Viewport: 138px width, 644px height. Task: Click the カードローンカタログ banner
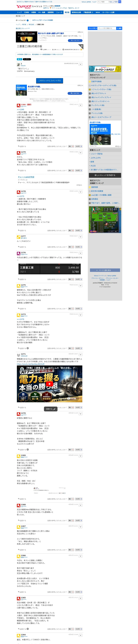pyautogui.click(x=105, y=69)
